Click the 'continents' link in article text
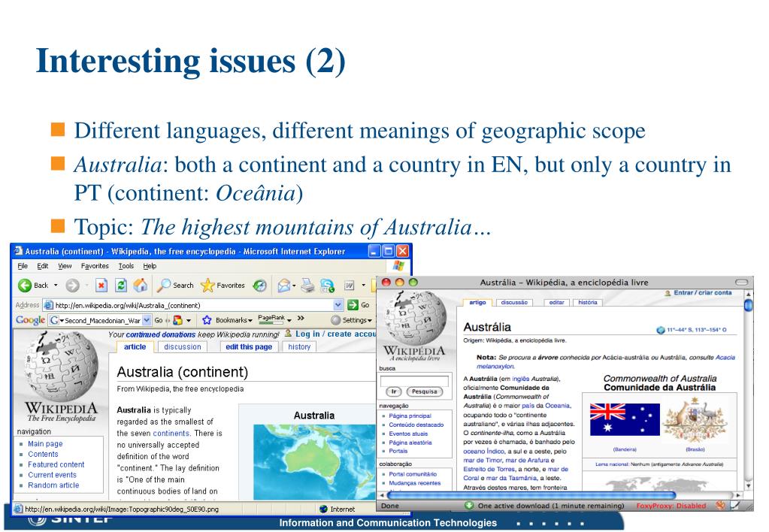769x532 pixels. coord(171,434)
